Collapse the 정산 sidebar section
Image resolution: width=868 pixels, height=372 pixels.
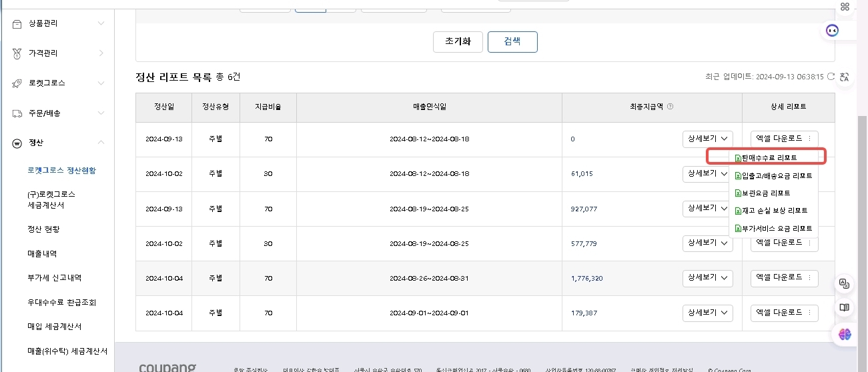[101, 143]
